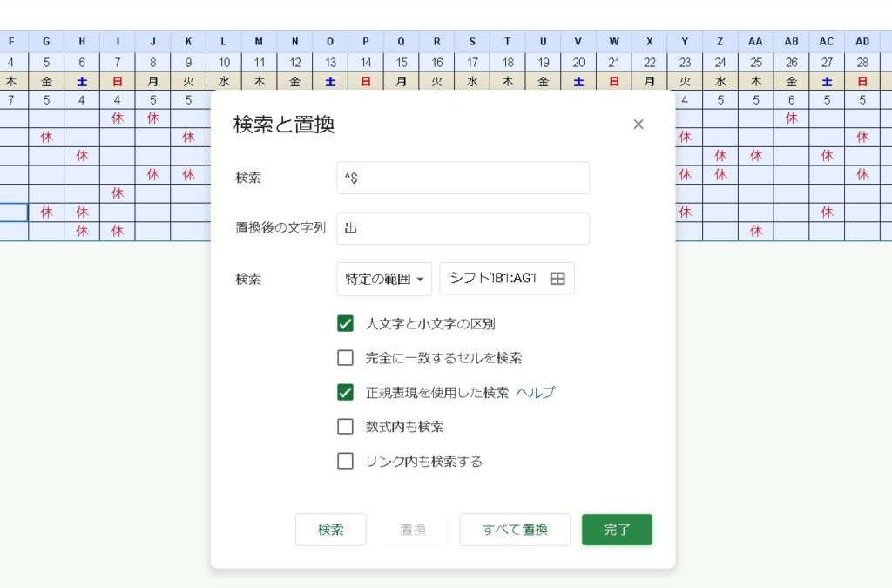Viewport: 892px width, 588px height.
Task: Enable 数式内も検索 checkbox
Action: 345,427
